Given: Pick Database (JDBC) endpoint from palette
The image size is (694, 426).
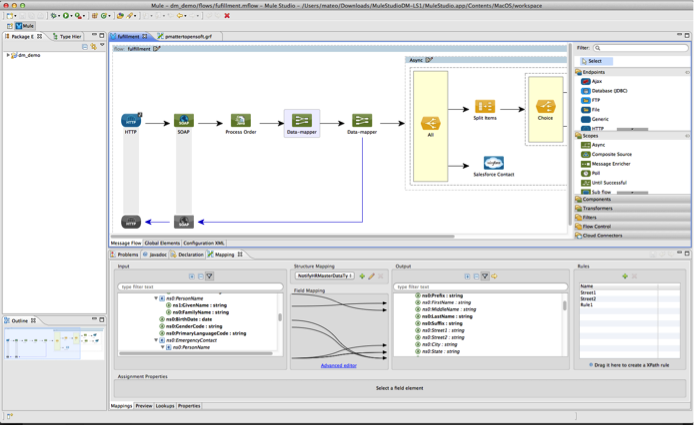Looking at the screenshot, I should point(604,91).
